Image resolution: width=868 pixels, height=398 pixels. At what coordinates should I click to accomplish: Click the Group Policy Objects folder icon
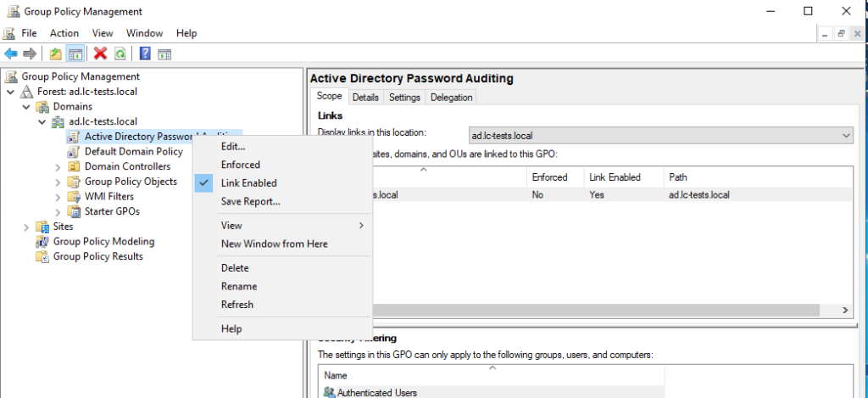(x=74, y=182)
